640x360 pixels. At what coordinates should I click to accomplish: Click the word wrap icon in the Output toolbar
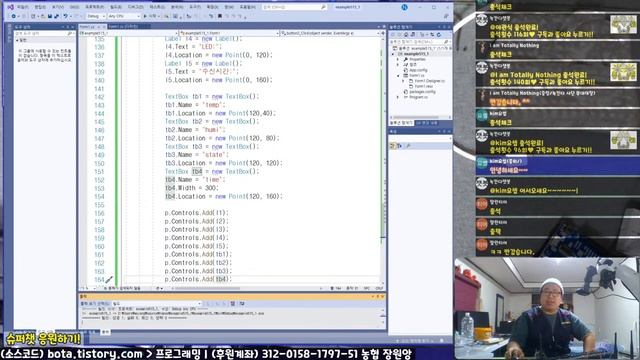242,304
